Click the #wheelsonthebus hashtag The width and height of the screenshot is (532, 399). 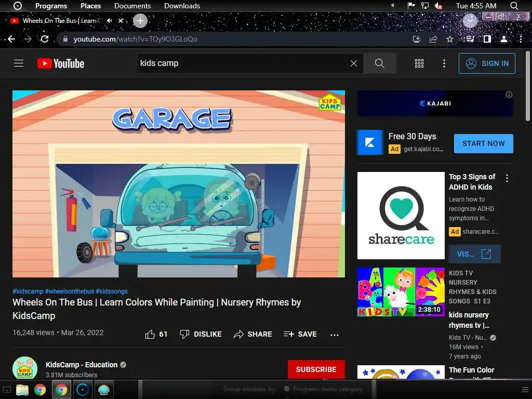[70, 291]
